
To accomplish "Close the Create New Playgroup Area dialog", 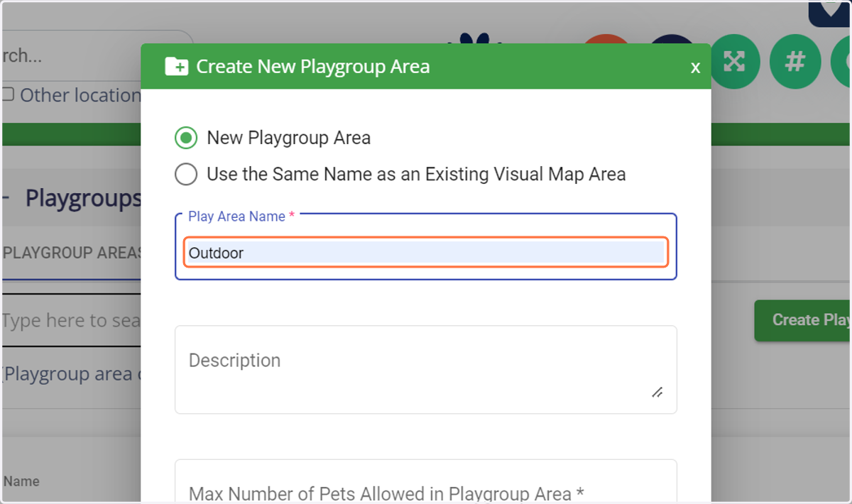I will (x=696, y=67).
